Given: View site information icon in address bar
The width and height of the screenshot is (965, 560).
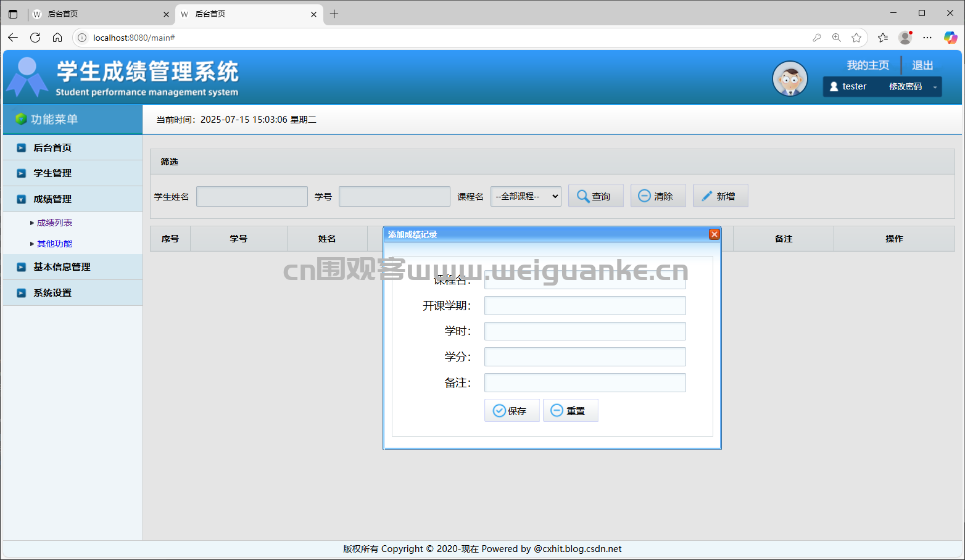Looking at the screenshot, I should (x=82, y=38).
